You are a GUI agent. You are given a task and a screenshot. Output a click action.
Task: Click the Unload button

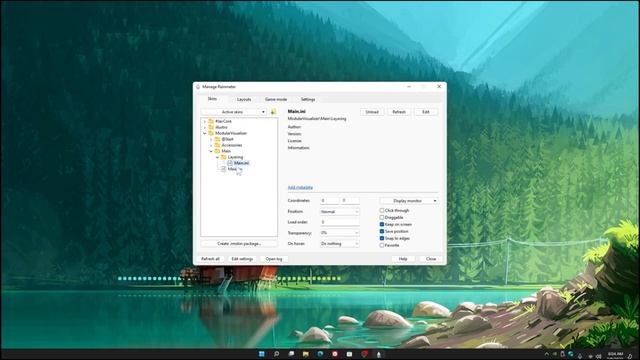click(x=372, y=112)
